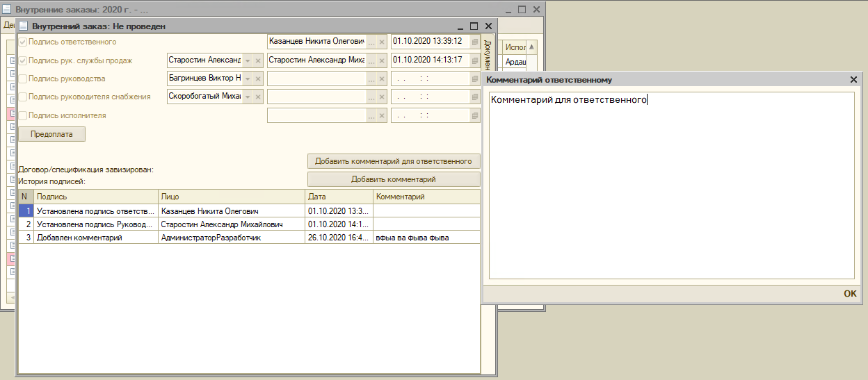Click the Внутренние заказы window title icon
The height and width of the screenshot is (380, 868).
[x=8, y=10]
